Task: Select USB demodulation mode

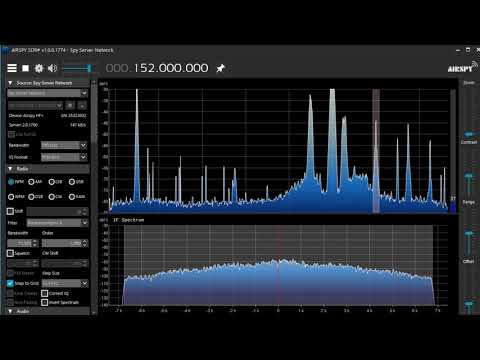Action: [72, 182]
